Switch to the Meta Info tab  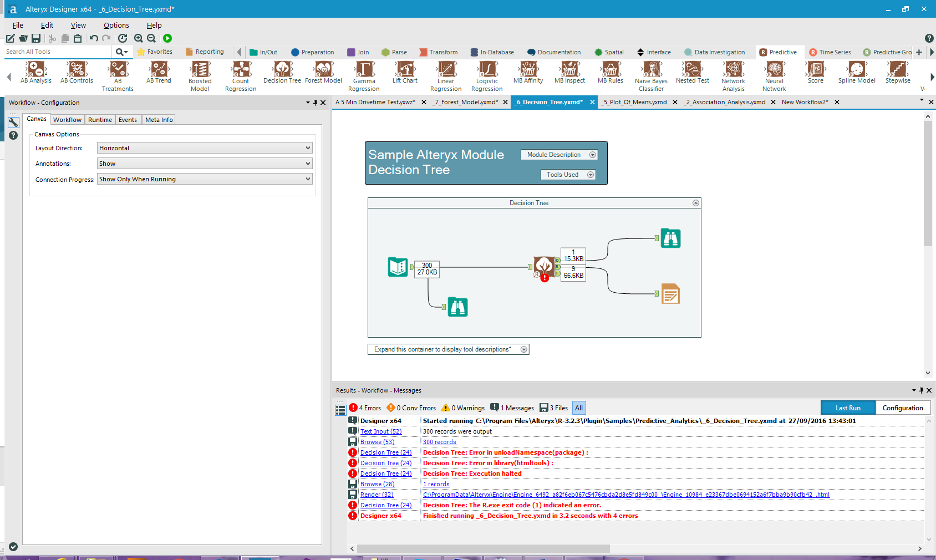coord(159,120)
